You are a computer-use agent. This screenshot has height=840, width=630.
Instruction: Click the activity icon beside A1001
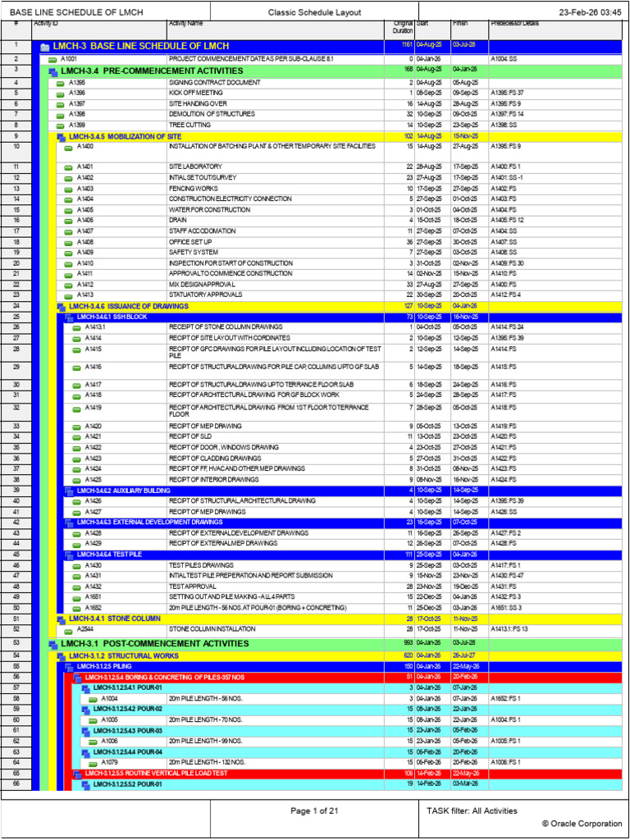[52, 59]
